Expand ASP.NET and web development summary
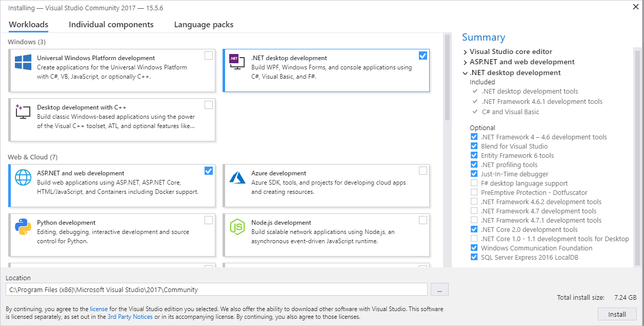 (x=465, y=62)
